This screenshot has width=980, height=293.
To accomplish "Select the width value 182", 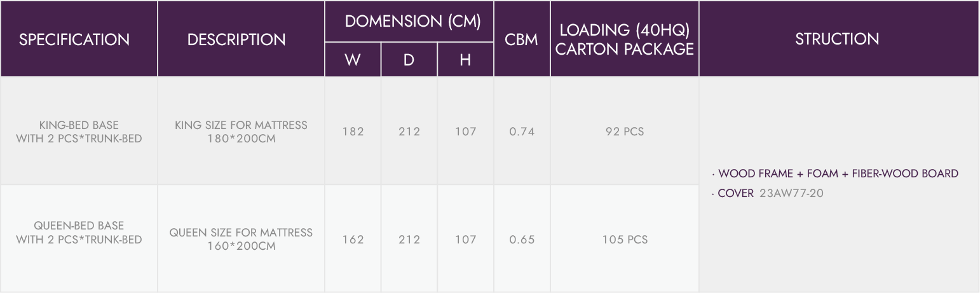I will click(x=353, y=132).
